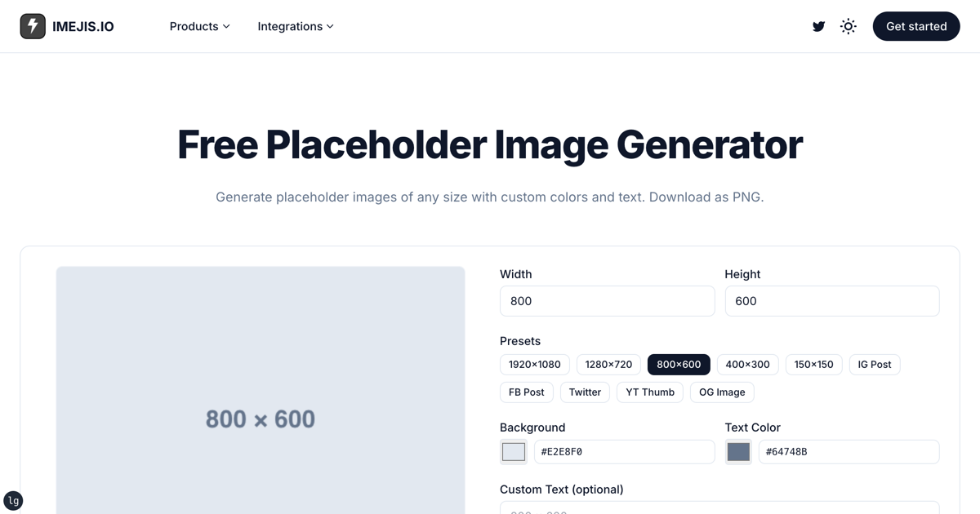Open the Twitter profile icon in navbar

point(818,26)
